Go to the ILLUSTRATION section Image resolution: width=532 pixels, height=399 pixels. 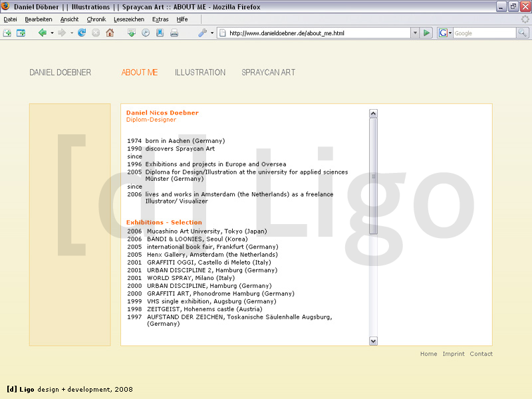(200, 72)
